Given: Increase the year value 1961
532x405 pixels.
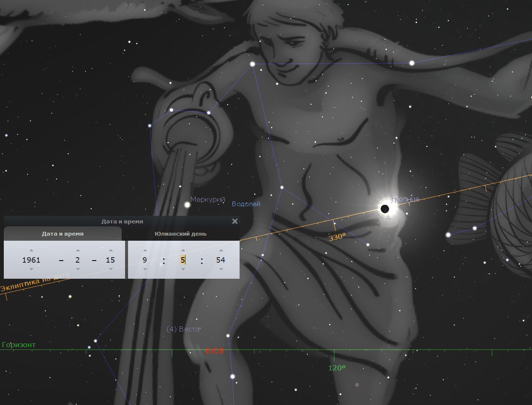Looking at the screenshot, I should coord(31,250).
